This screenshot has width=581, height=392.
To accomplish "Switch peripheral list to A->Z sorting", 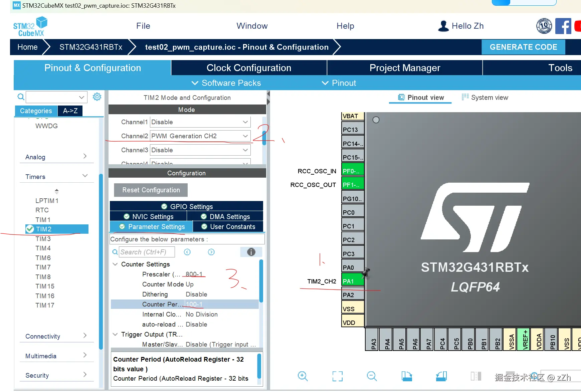I will pyautogui.click(x=70, y=111).
